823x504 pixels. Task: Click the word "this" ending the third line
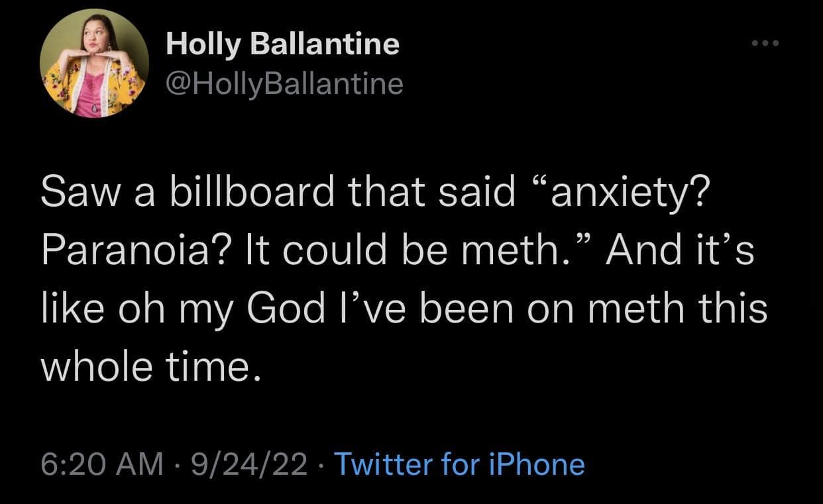point(740,309)
